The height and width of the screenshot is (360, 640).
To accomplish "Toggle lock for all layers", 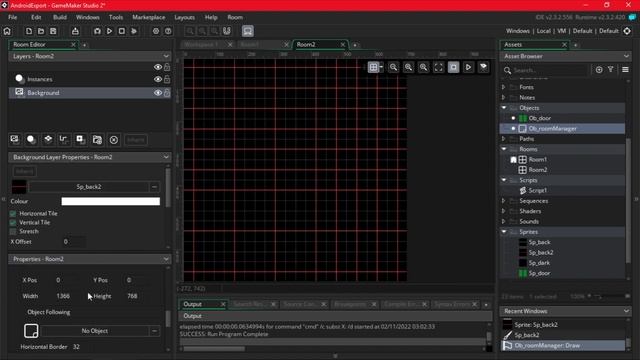I will pyautogui.click(x=167, y=67).
